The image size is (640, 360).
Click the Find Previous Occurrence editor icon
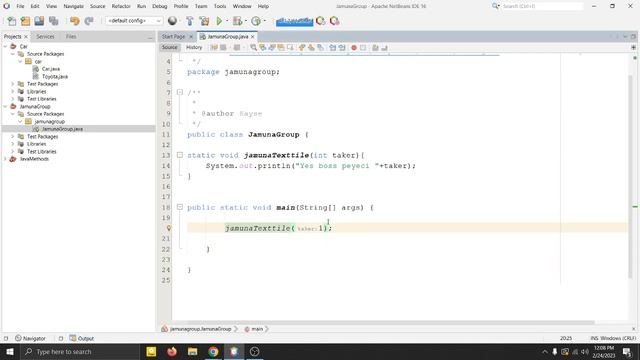[x=262, y=48]
